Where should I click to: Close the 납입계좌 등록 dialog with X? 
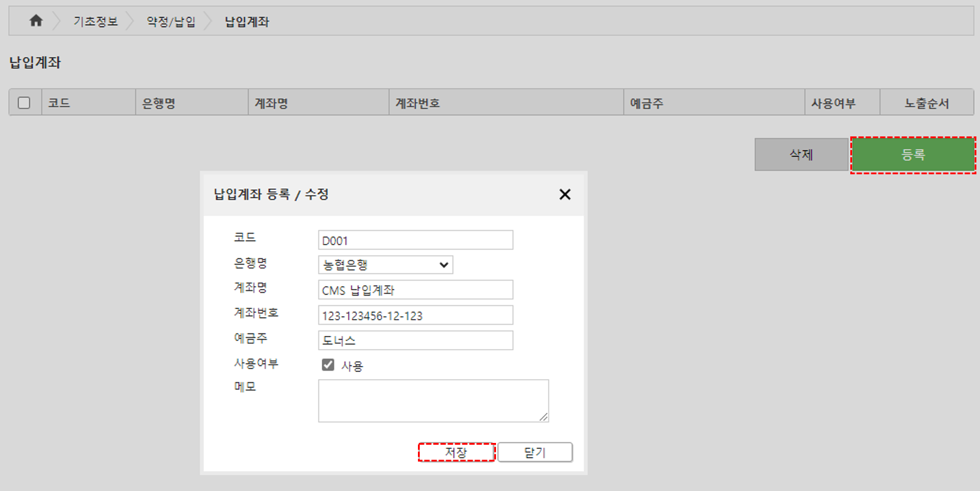(x=564, y=194)
